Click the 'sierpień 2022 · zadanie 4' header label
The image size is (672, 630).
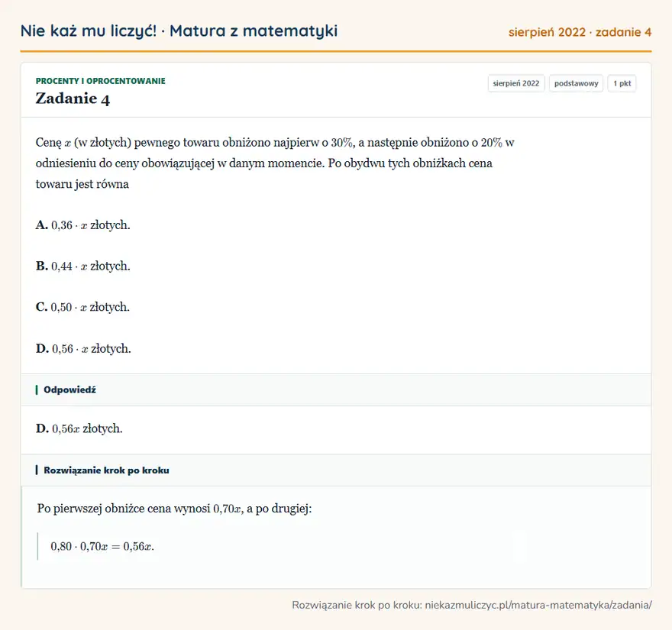(580, 32)
